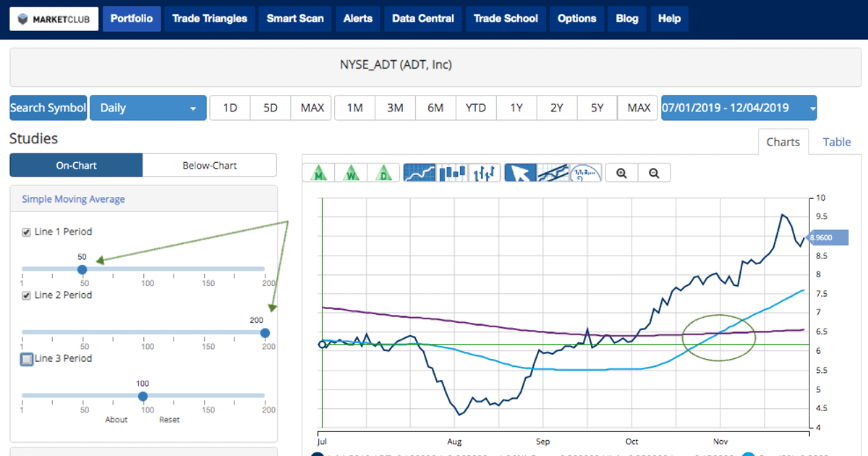Set range to YTD
This screenshot has width=868, height=456.
coord(476,108)
